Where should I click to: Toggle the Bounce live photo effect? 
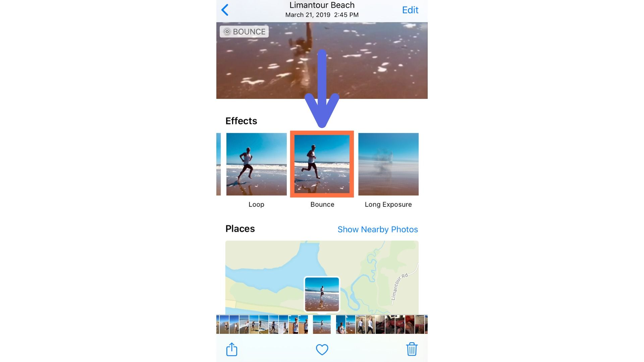click(x=322, y=164)
